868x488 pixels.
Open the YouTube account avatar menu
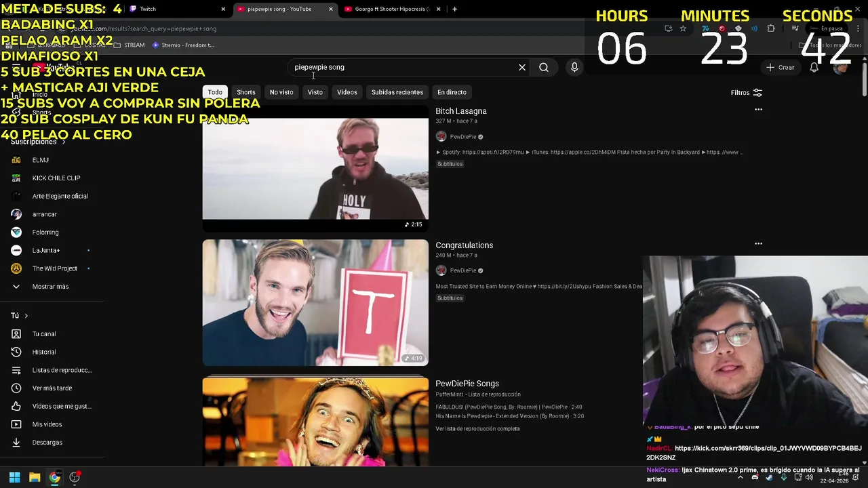[x=841, y=67]
